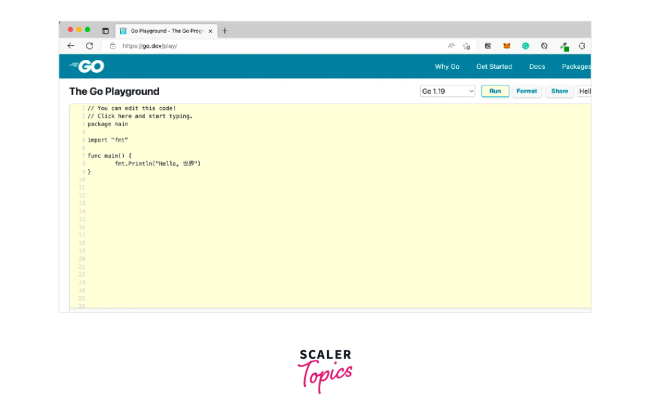The image size is (650, 400).
Task: Open the Why Go menu
Action: (x=447, y=67)
